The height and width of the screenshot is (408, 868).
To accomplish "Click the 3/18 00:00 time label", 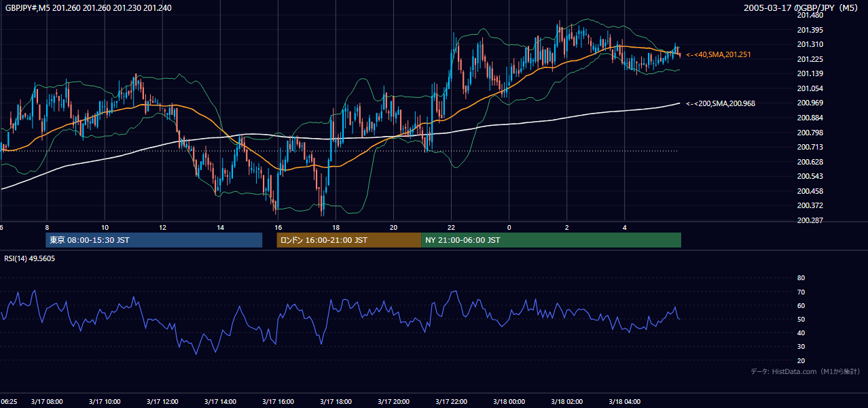I will 509,402.
